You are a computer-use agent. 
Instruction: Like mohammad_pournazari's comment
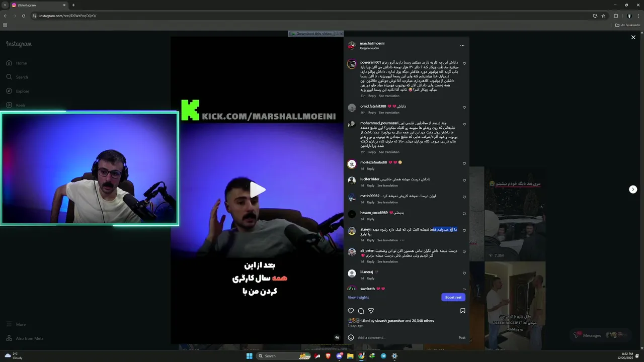(x=464, y=124)
